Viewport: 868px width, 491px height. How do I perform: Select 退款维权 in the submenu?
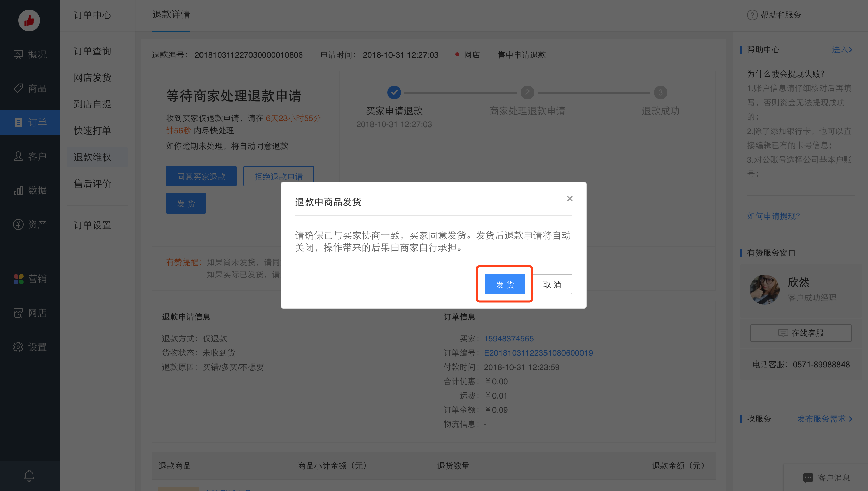tap(97, 157)
